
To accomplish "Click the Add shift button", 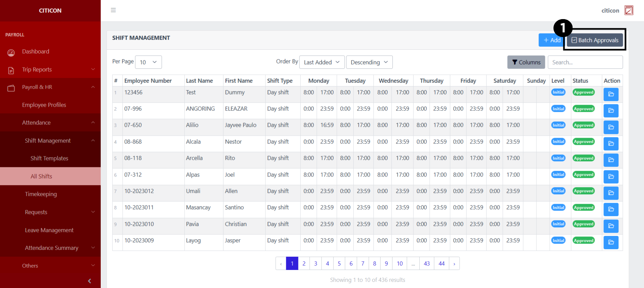I will tap(551, 40).
